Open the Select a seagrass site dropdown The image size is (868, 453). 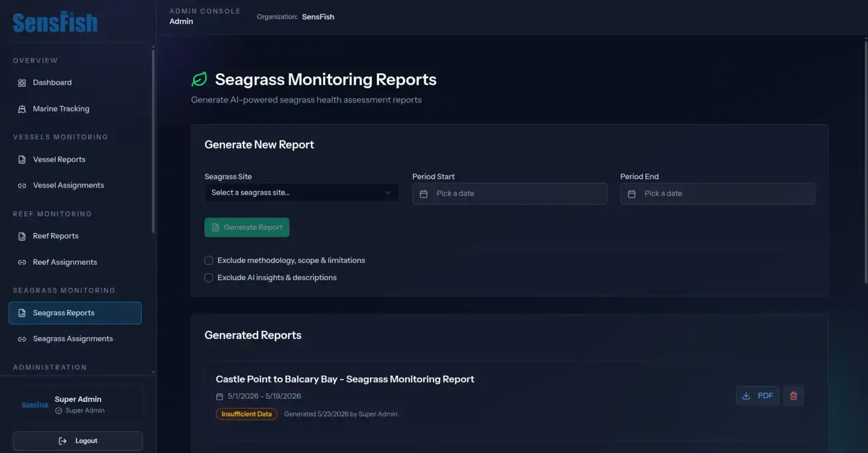pyautogui.click(x=301, y=193)
